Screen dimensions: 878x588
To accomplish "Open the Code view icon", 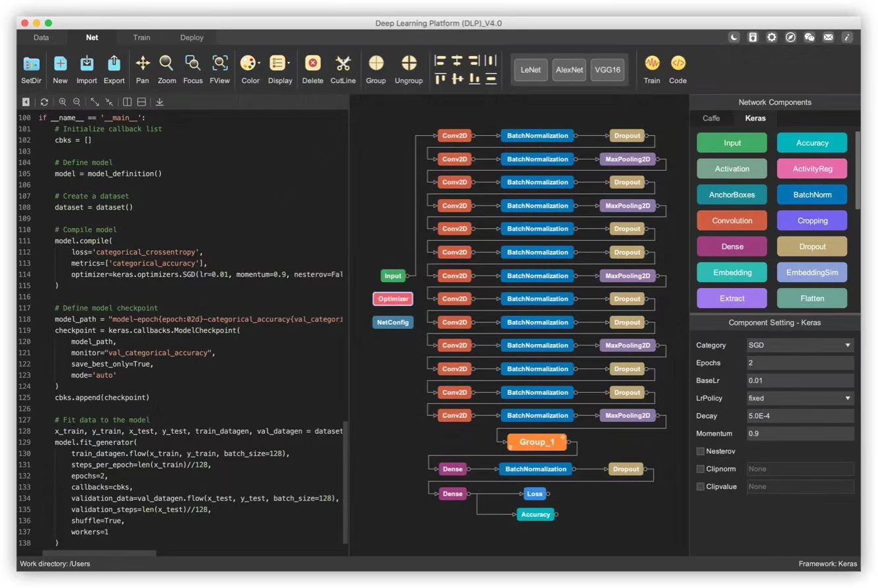I will click(678, 63).
